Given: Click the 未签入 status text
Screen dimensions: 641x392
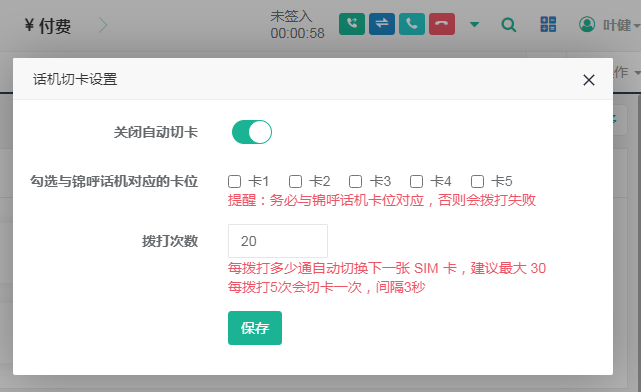Looking at the screenshot, I should click(x=291, y=16).
